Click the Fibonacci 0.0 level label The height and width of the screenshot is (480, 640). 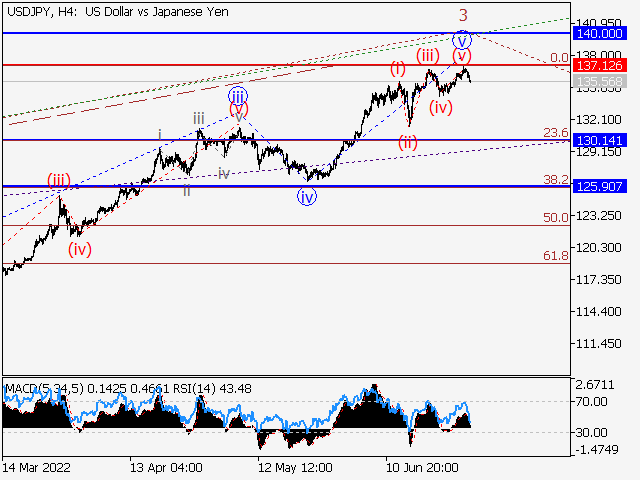pos(559,58)
